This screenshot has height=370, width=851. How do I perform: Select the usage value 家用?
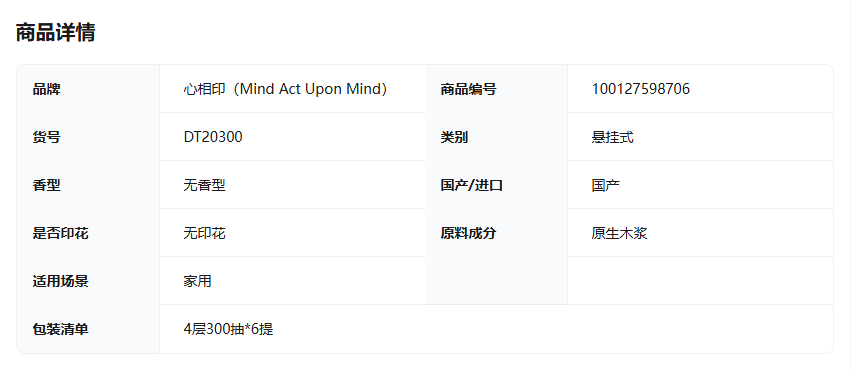pos(198,281)
